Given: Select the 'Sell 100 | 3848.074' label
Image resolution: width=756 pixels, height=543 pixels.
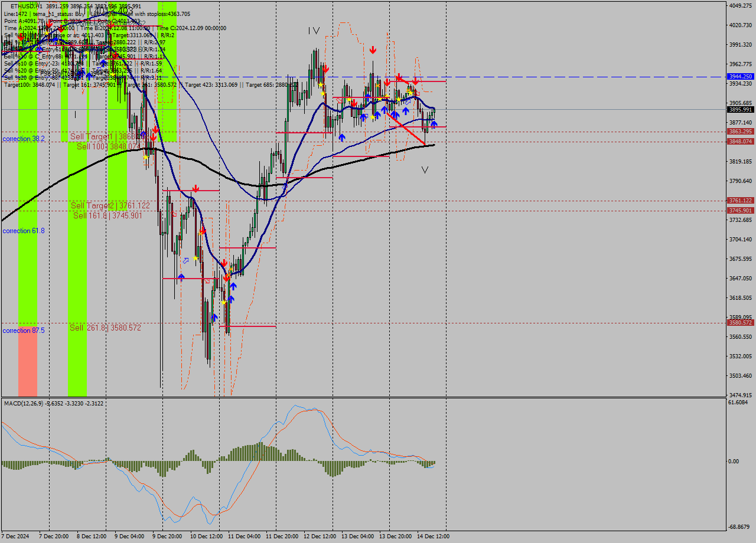Looking at the screenshot, I should click(109, 146).
